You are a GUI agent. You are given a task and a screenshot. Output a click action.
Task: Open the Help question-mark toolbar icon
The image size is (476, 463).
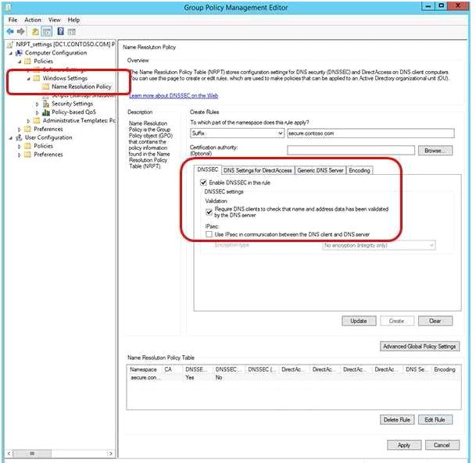61,31
